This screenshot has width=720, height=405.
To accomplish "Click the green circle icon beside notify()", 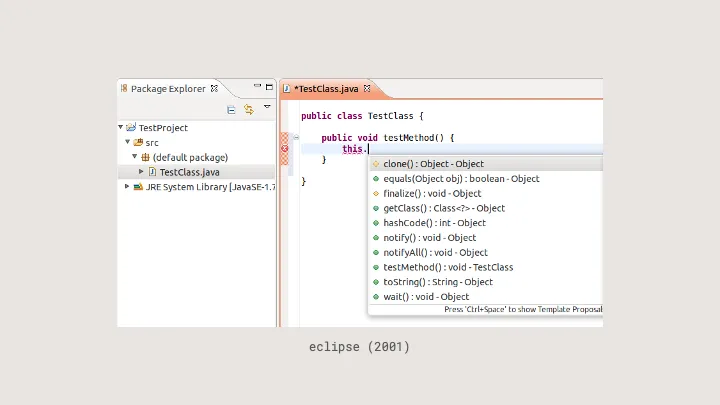I will (x=376, y=238).
